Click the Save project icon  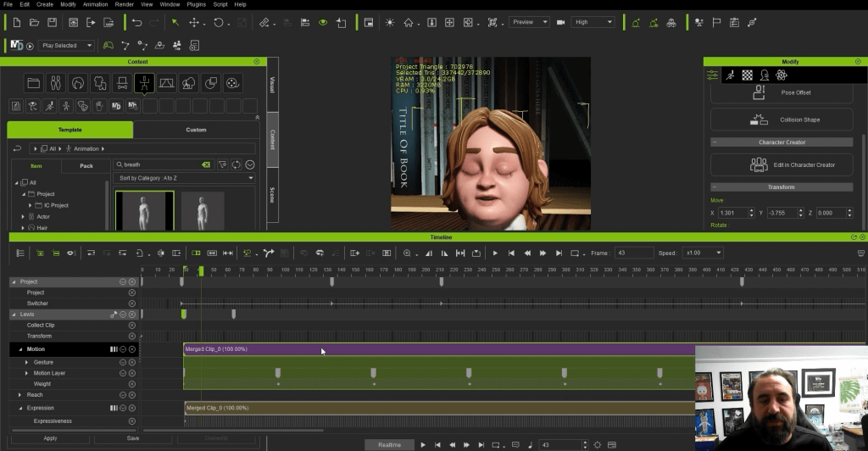coord(53,23)
